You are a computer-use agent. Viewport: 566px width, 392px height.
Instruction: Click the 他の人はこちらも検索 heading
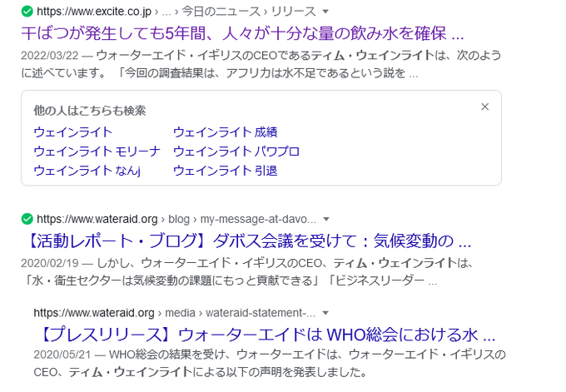tap(90, 111)
